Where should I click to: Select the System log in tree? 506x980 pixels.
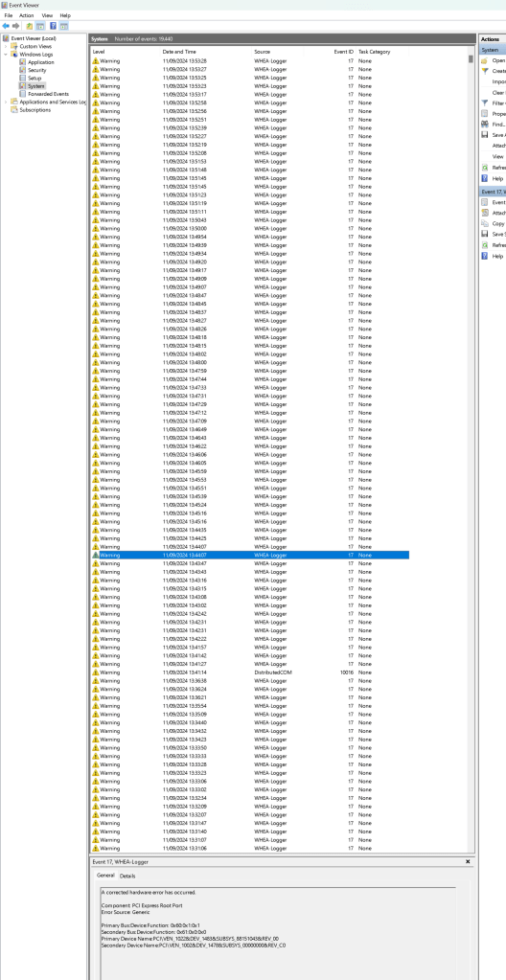(35, 86)
